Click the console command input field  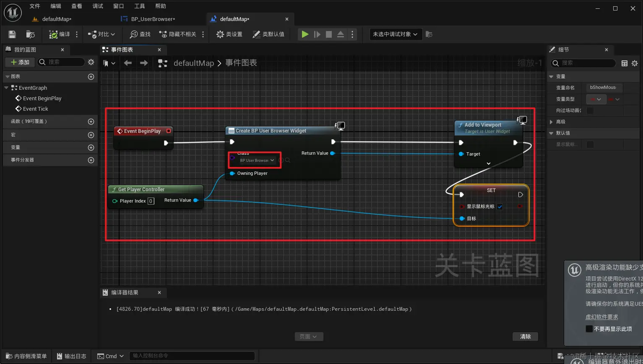pyautogui.click(x=192, y=356)
